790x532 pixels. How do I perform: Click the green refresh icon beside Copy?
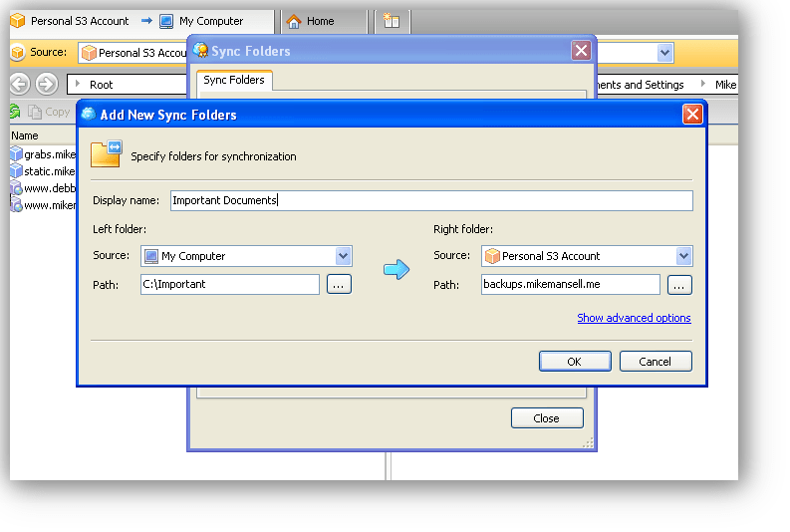[x=15, y=112]
